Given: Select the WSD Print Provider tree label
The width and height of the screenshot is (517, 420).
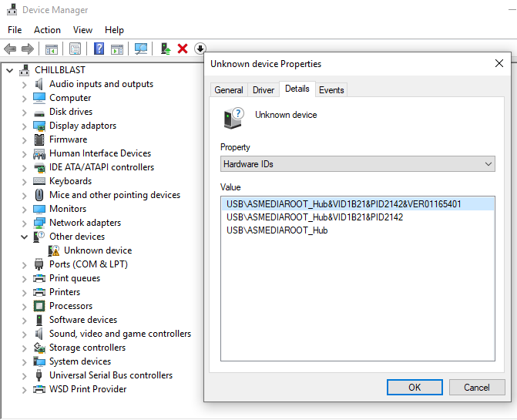Looking at the screenshot, I should [x=88, y=389].
